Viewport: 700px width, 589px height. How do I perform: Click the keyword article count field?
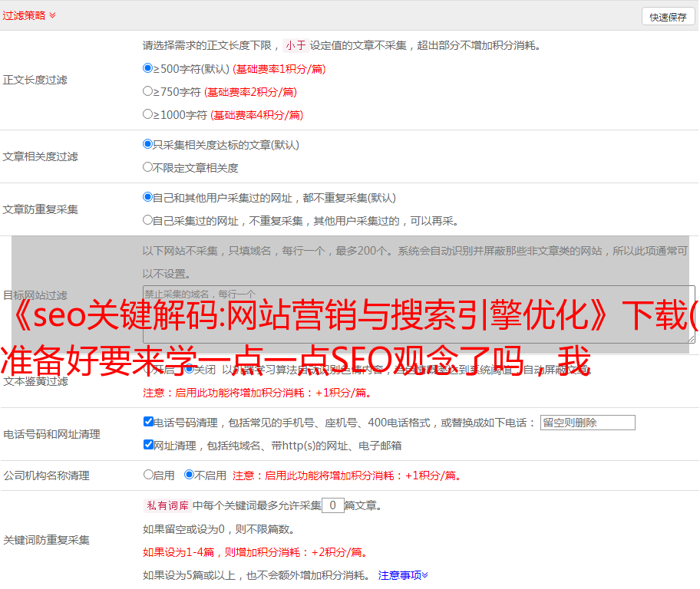click(332, 505)
